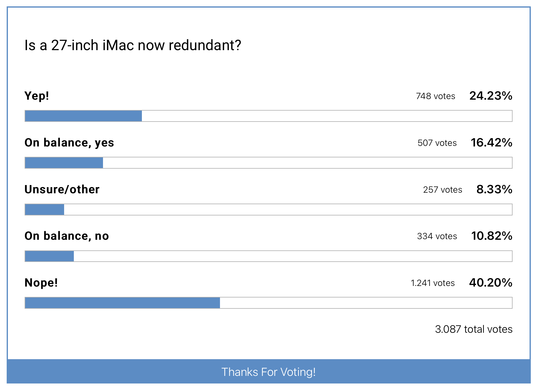
Task: Click the 10.82% percentage
Action: coord(492,236)
